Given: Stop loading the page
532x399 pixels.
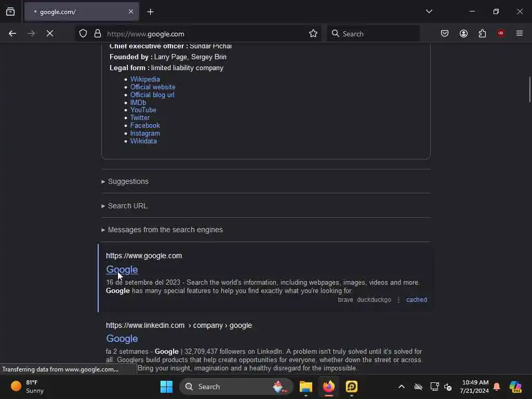Looking at the screenshot, I should [x=50, y=34].
